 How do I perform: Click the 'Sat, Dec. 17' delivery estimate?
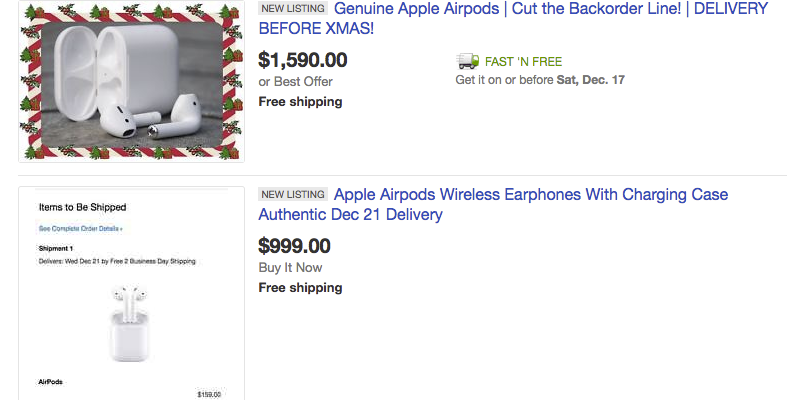[590, 80]
